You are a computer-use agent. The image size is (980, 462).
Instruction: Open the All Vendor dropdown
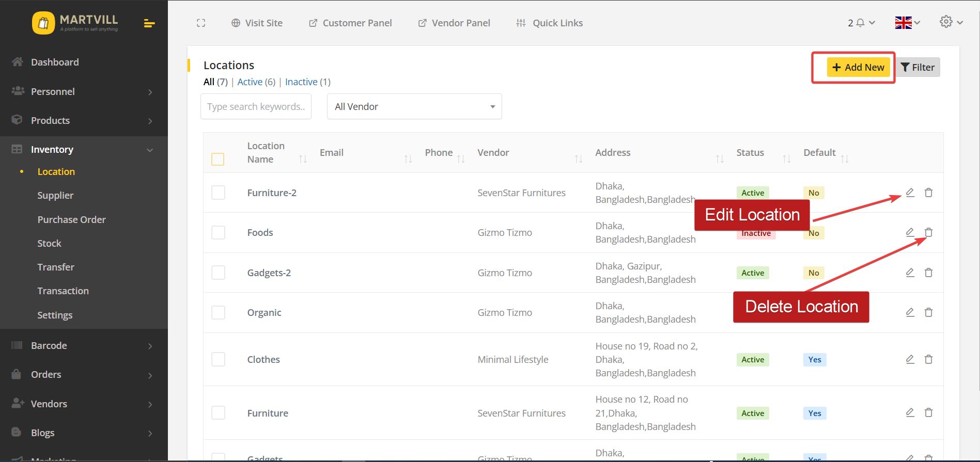pos(414,107)
